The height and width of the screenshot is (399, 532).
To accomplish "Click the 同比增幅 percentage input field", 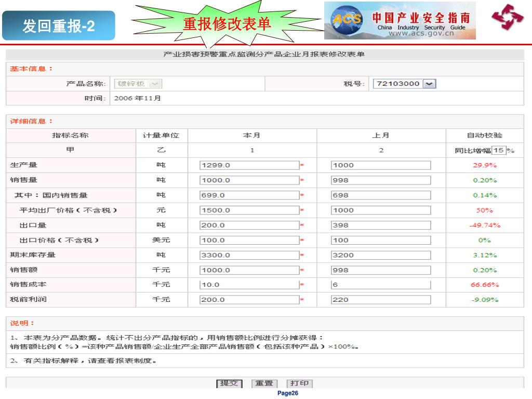I will point(498,150).
